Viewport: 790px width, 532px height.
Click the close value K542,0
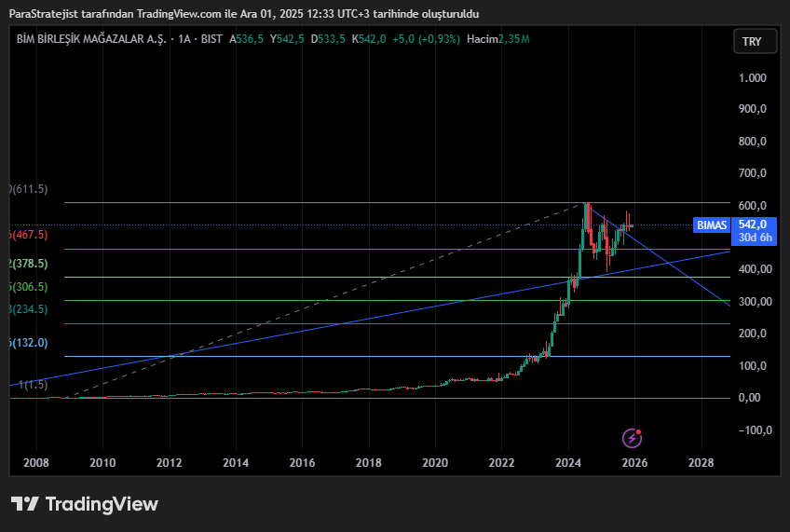369,39
